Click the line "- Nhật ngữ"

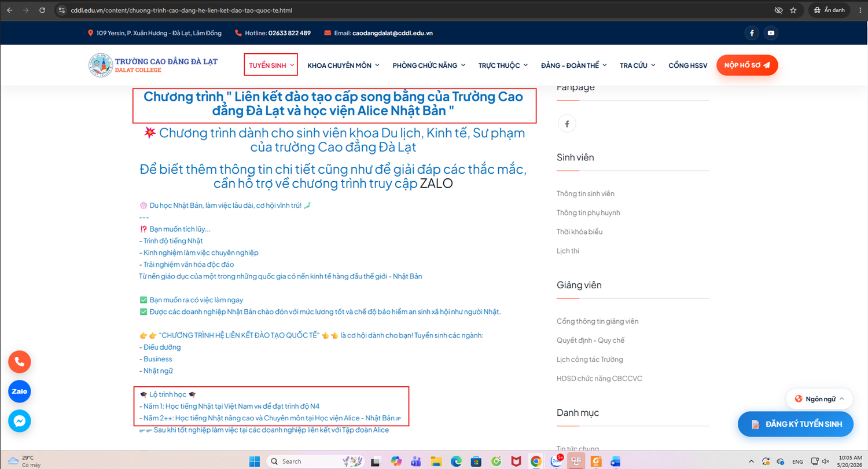(x=156, y=371)
